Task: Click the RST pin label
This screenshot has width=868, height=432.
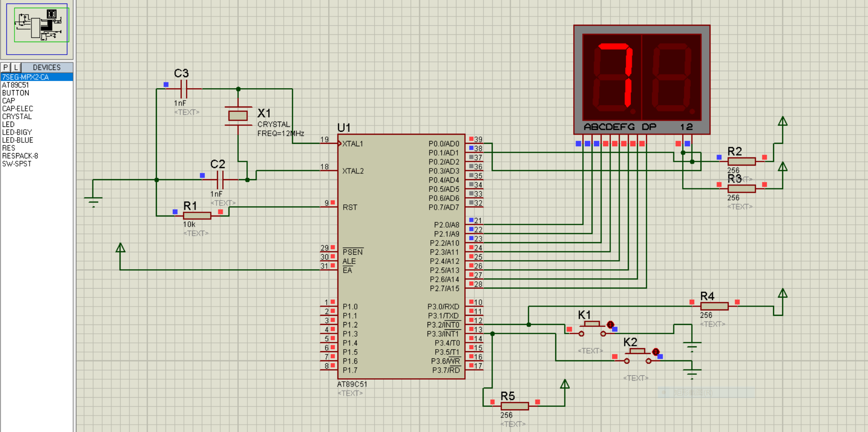Action: [350, 207]
